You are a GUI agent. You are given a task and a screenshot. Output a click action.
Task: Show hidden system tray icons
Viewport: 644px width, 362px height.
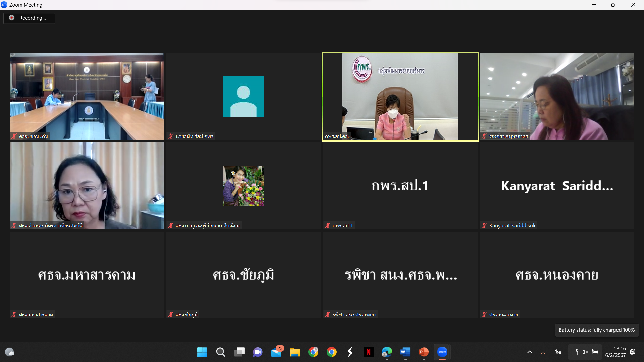[x=530, y=352]
